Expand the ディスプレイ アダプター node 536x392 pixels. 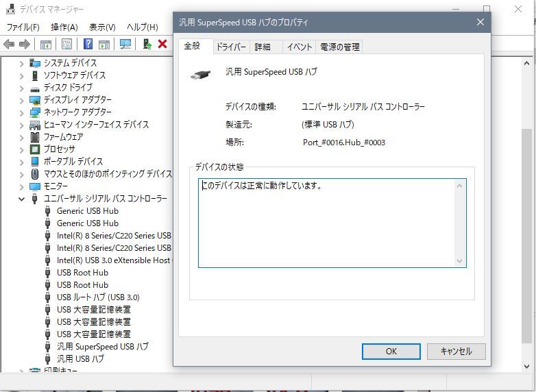click(x=21, y=101)
